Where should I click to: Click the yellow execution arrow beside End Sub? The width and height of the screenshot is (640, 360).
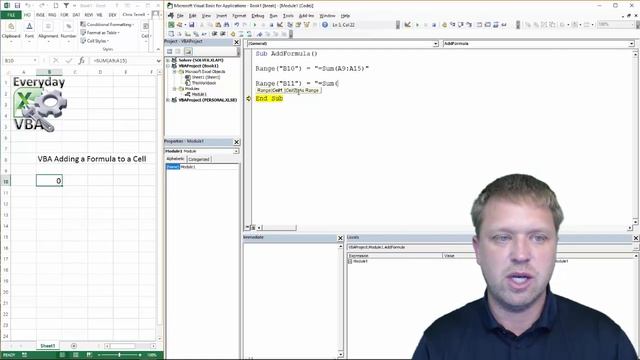[248, 98]
